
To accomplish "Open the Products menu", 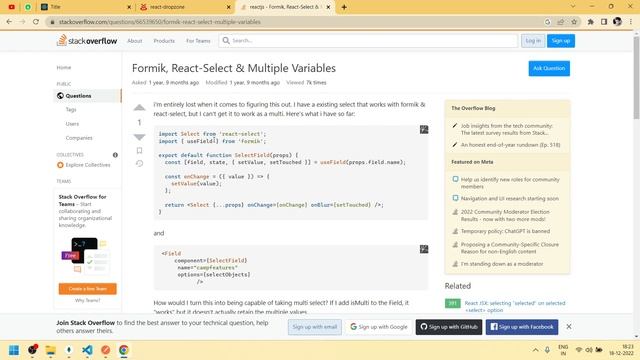I will pos(164,41).
